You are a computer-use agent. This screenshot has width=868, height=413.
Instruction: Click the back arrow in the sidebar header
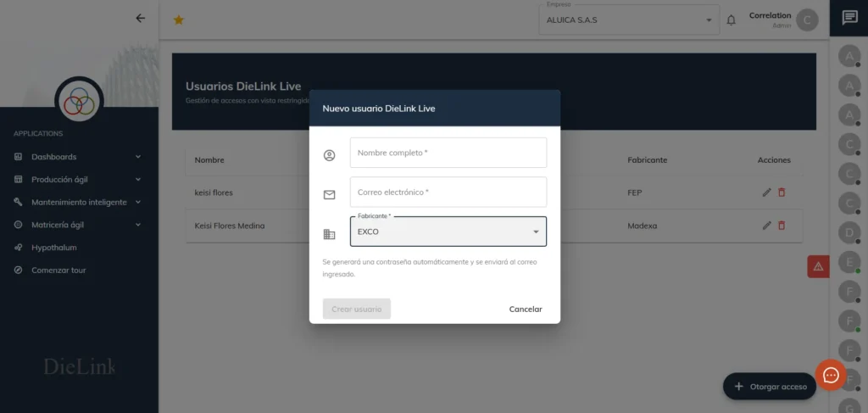[140, 19]
